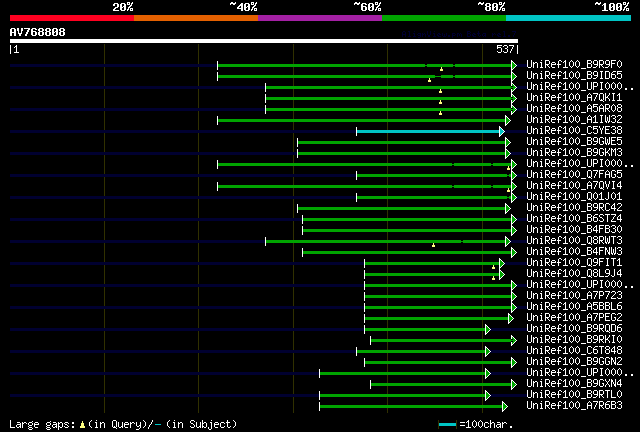The image size is (640, 432).
Task: Click the green alignment bar of UniRef100_B9RC42
Action: tap(401, 209)
